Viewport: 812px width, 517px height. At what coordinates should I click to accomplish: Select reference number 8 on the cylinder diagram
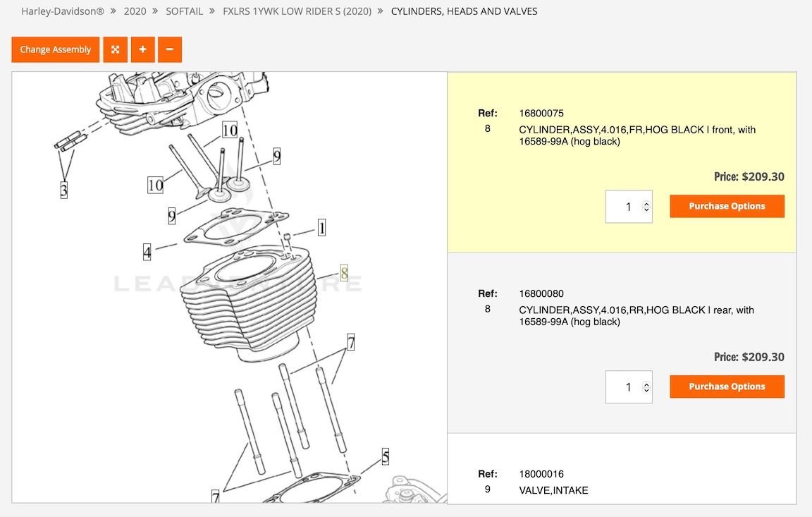pos(344,273)
